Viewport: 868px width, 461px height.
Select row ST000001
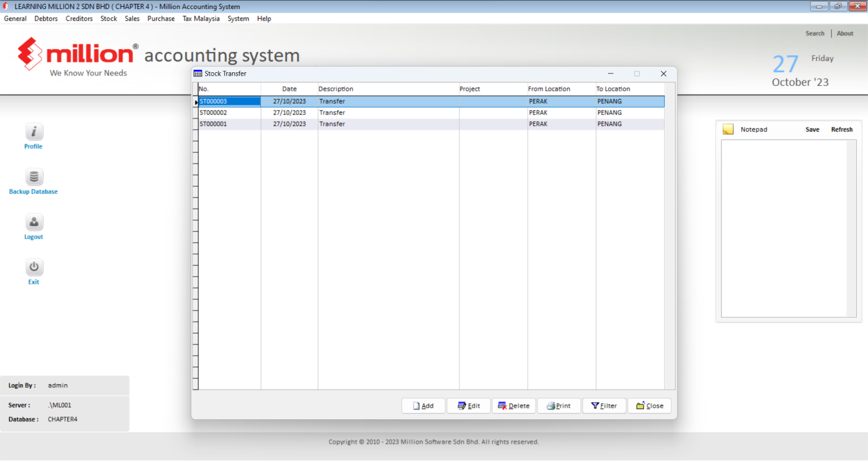coord(431,124)
